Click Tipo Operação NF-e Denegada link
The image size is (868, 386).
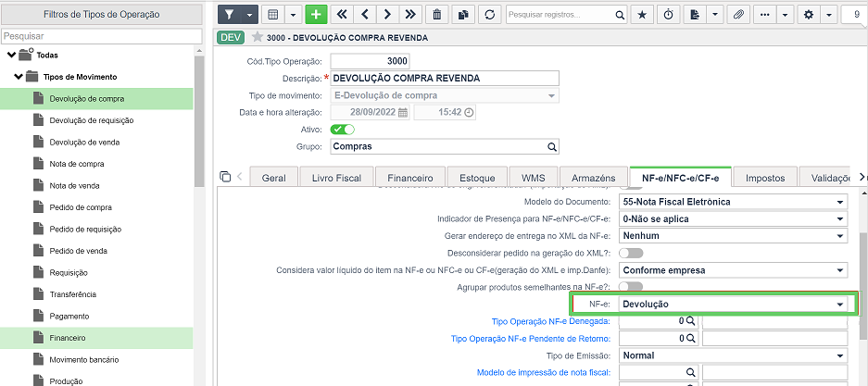coord(551,321)
